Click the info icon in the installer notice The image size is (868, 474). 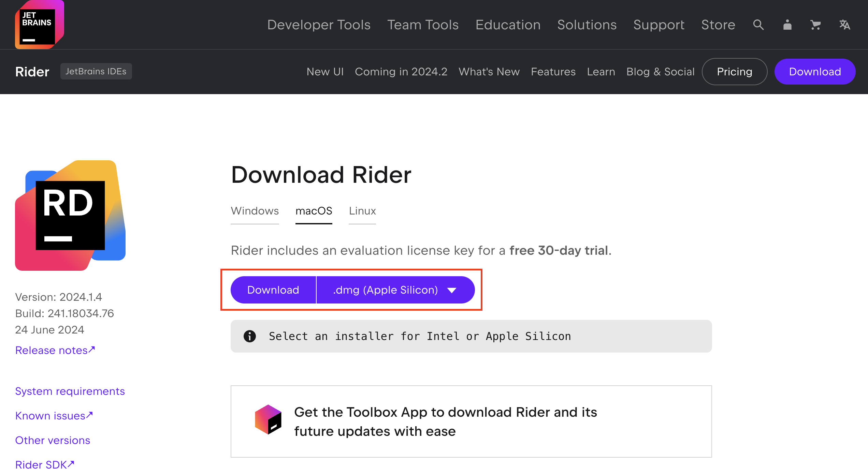(250, 336)
